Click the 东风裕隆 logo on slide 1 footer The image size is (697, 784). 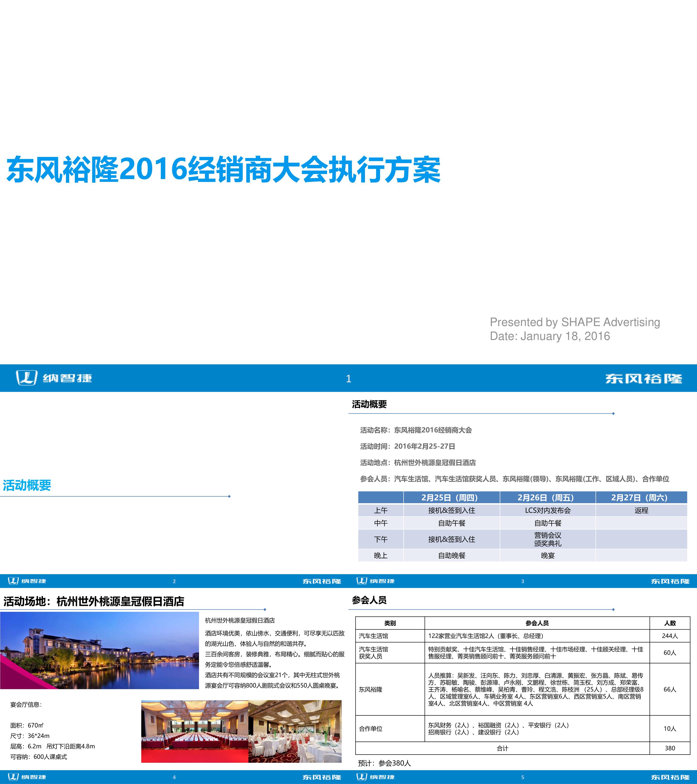pyautogui.click(x=644, y=379)
